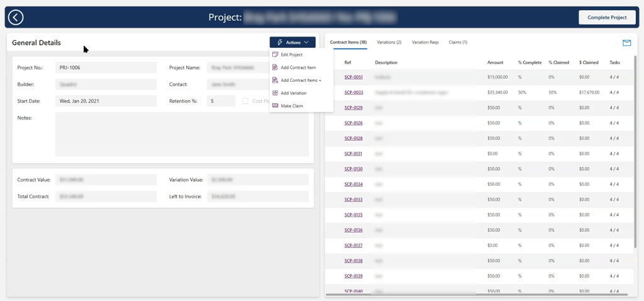Click the Variation Value field
The image size is (644, 301).
tap(258, 179)
